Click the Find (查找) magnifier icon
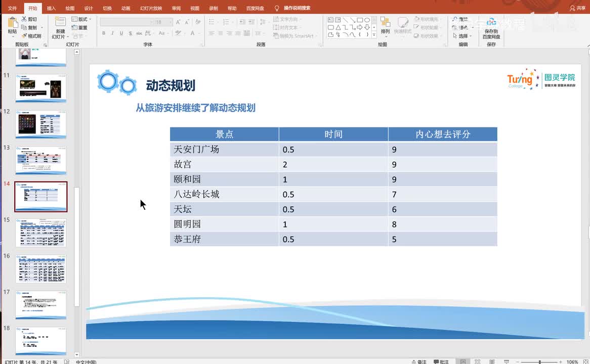The height and width of the screenshot is (364, 590). click(455, 19)
